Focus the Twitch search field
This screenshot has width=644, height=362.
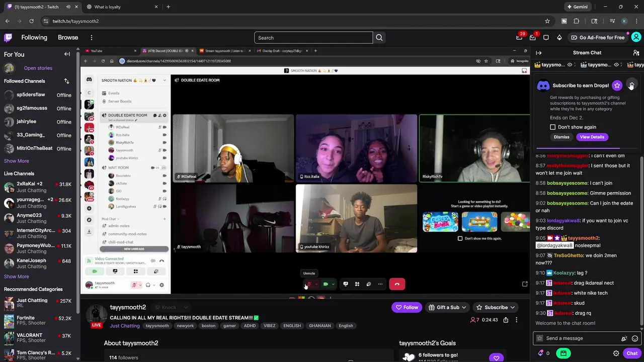[313, 38]
